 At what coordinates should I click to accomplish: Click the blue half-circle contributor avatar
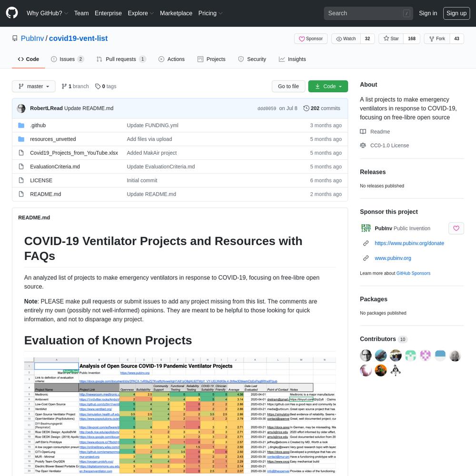(440, 356)
